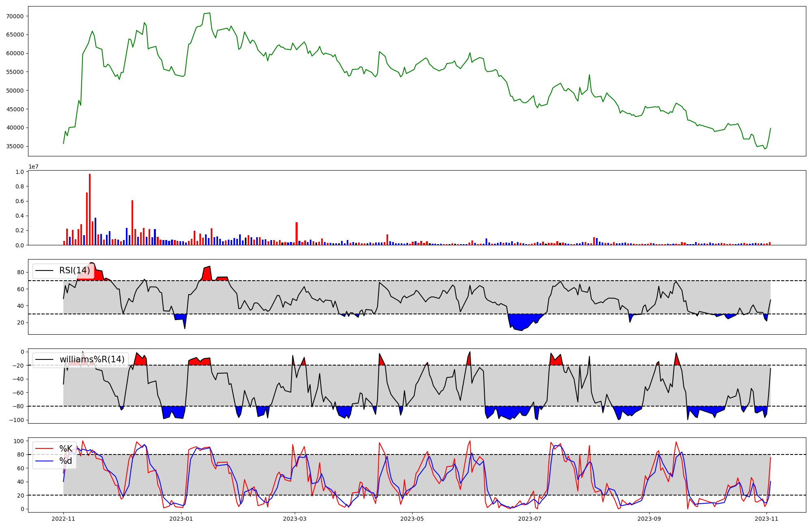Select the 2023-01 date tick label
Screen dimensions: 812x528
pos(181,519)
